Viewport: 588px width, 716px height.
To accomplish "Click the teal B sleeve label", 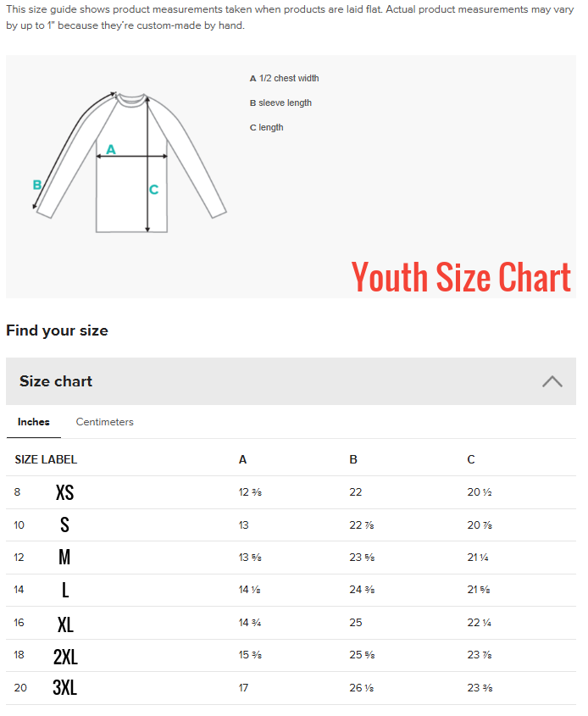I will pos(37,185).
